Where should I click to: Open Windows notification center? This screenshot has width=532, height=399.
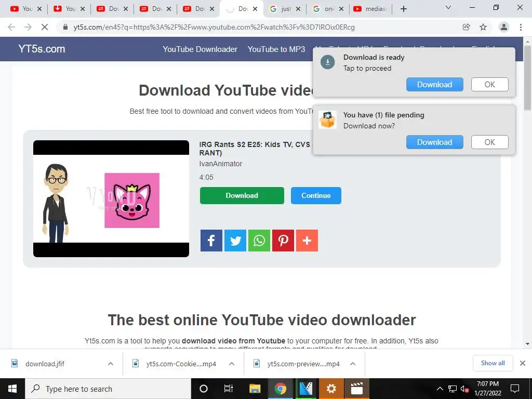tap(515, 389)
